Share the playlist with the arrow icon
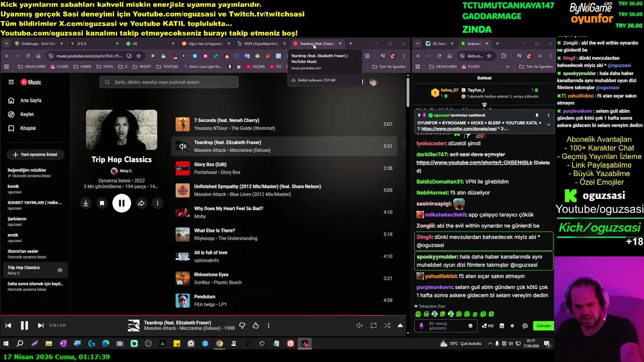The height and width of the screenshot is (362, 644). click(x=141, y=203)
